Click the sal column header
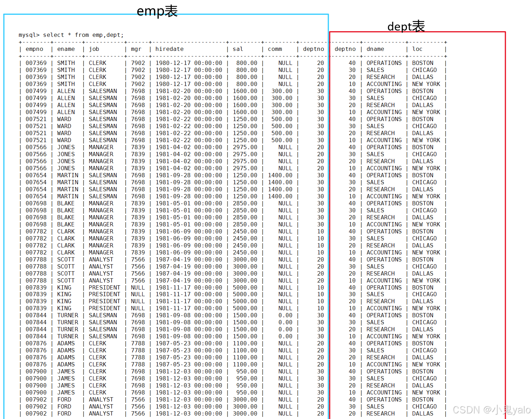The height and width of the screenshot is (419, 532). pos(238,49)
